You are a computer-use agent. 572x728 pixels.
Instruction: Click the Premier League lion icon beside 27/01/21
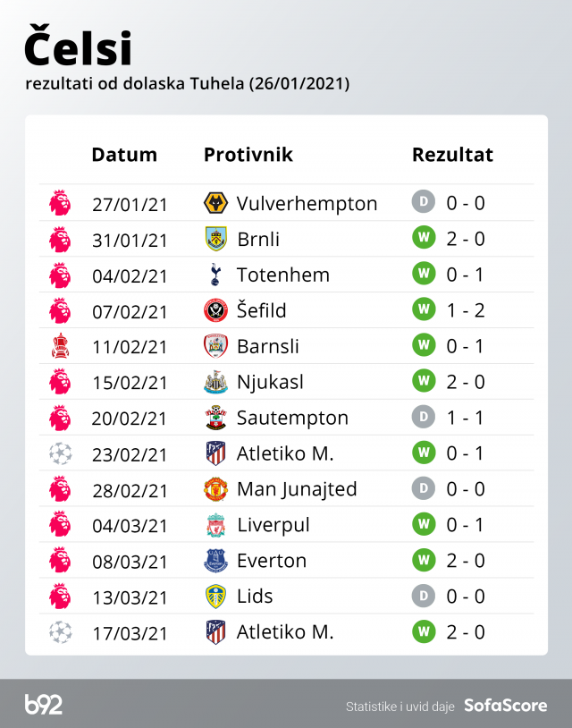click(x=60, y=203)
